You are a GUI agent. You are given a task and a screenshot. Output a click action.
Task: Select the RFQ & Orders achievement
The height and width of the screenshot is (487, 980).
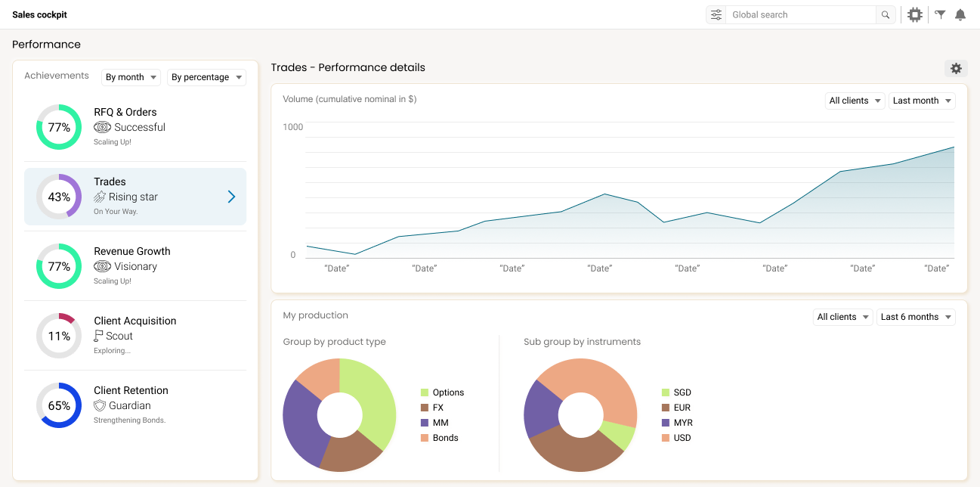pyautogui.click(x=135, y=127)
